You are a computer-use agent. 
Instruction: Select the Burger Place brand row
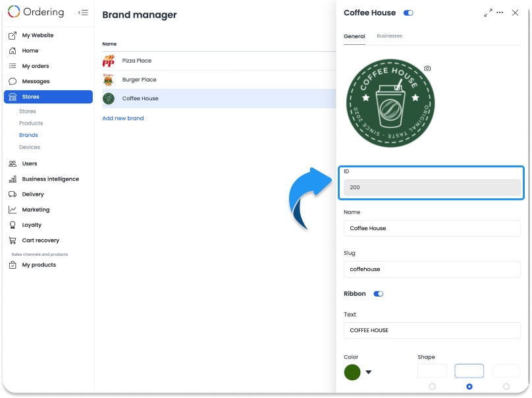(219, 80)
